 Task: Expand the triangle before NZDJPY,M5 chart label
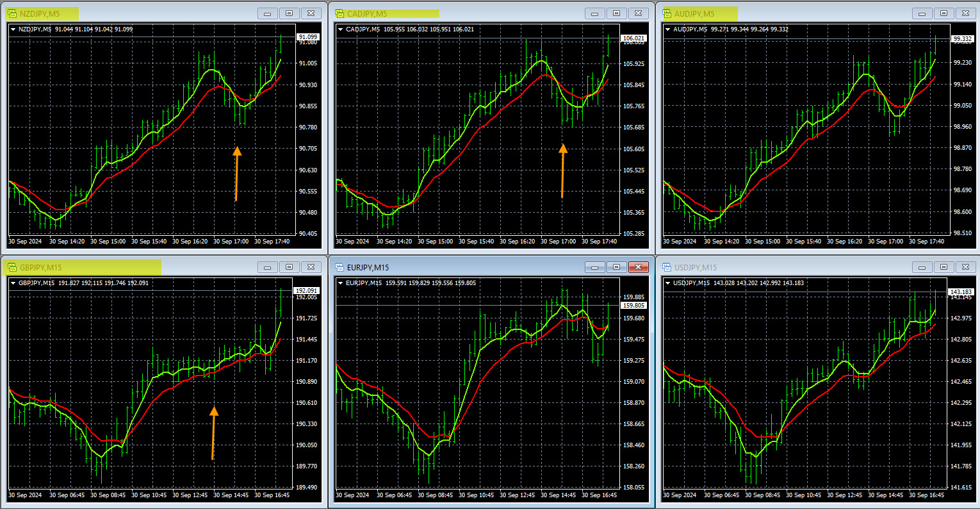pyautogui.click(x=13, y=29)
